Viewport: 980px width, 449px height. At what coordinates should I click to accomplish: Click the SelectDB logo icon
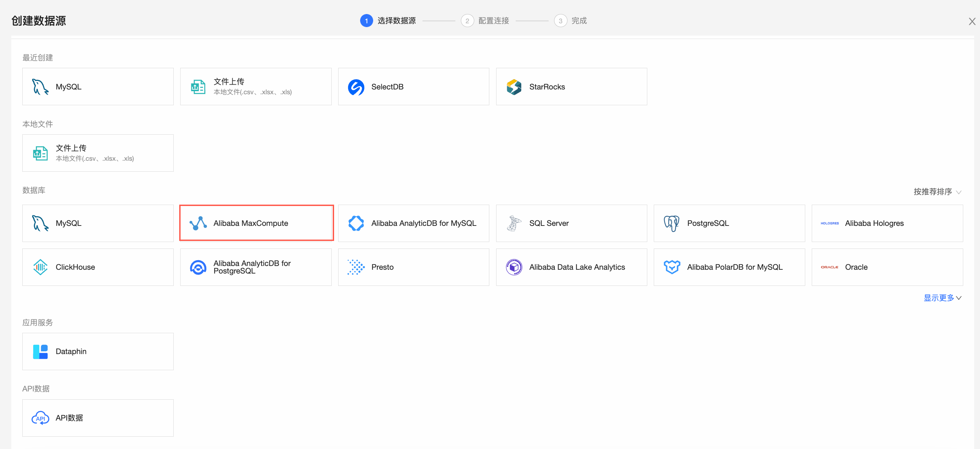(x=356, y=87)
